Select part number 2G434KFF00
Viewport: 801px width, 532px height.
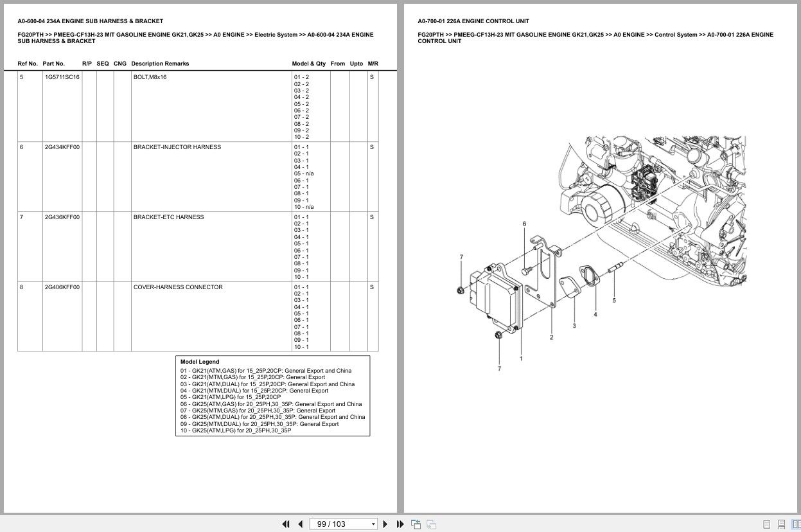point(62,147)
